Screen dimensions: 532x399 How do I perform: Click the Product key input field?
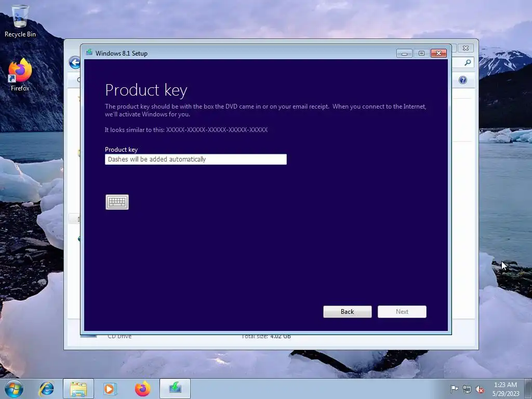196,159
